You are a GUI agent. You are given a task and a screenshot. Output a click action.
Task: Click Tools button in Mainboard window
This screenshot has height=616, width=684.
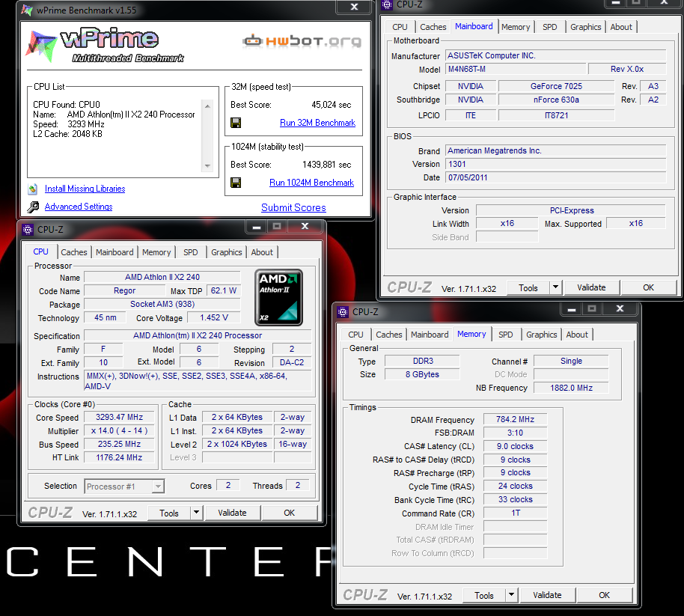click(528, 287)
